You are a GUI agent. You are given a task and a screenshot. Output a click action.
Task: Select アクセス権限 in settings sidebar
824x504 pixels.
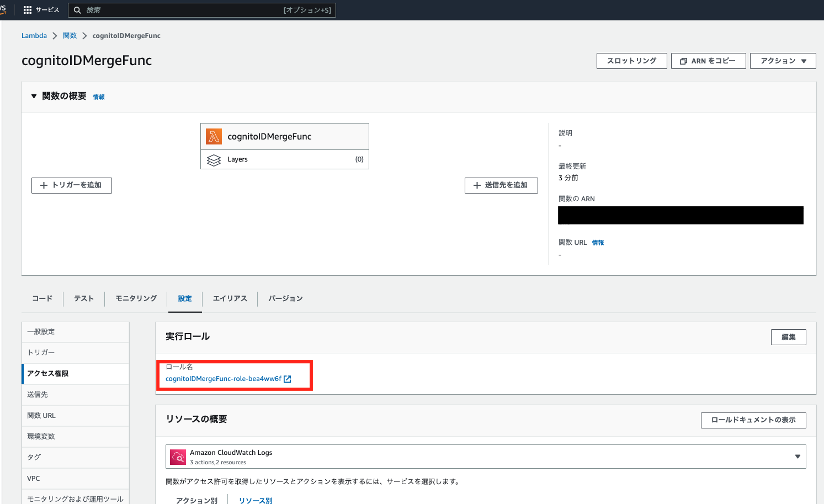click(75, 374)
